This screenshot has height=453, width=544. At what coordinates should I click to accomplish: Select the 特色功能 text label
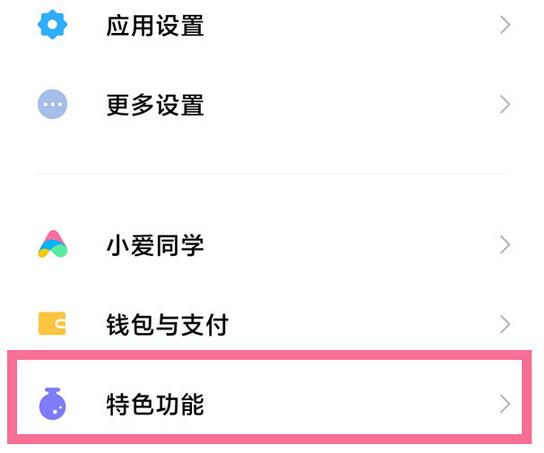155,404
